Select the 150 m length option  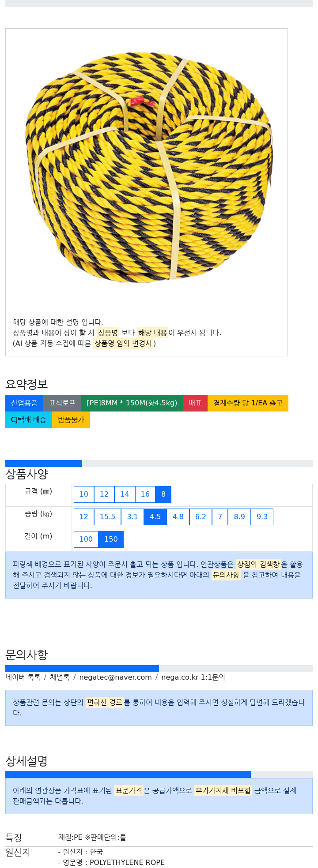[x=111, y=539]
